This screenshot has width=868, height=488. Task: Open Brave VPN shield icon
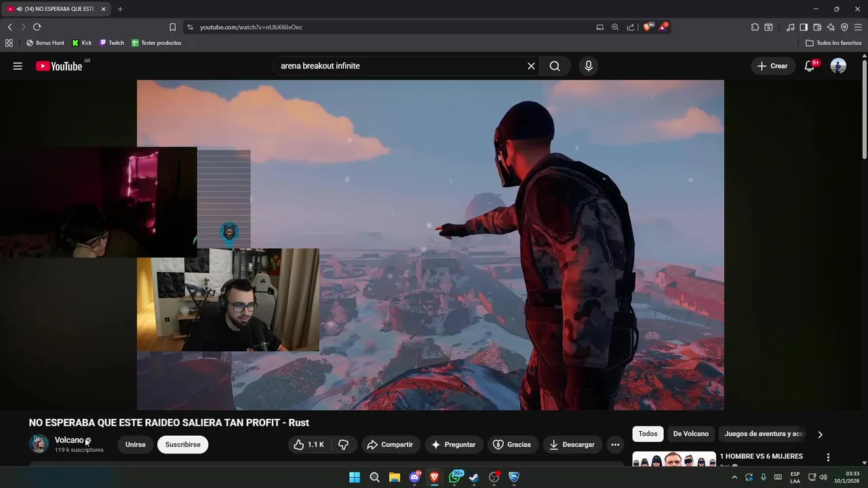pos(844,27)
